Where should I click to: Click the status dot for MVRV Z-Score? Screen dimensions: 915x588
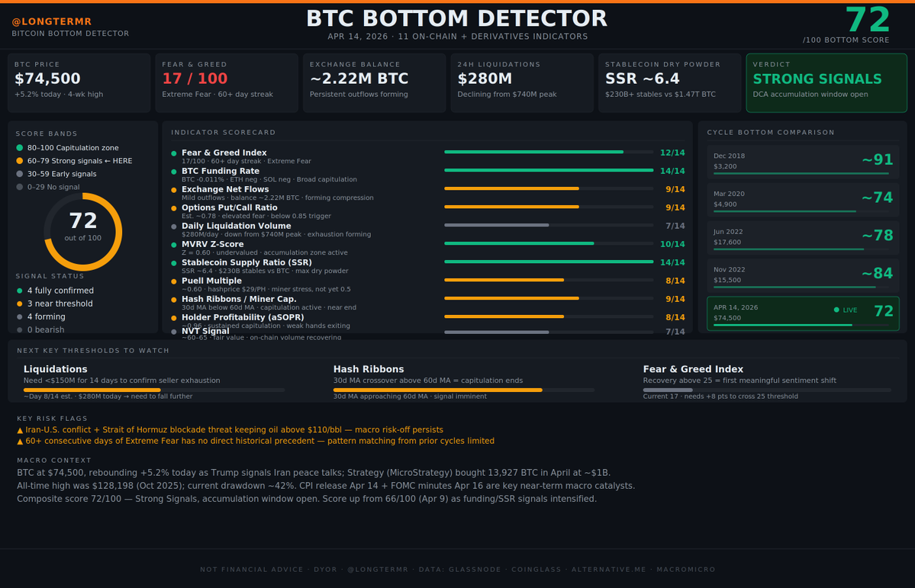(x=174, y=245)
